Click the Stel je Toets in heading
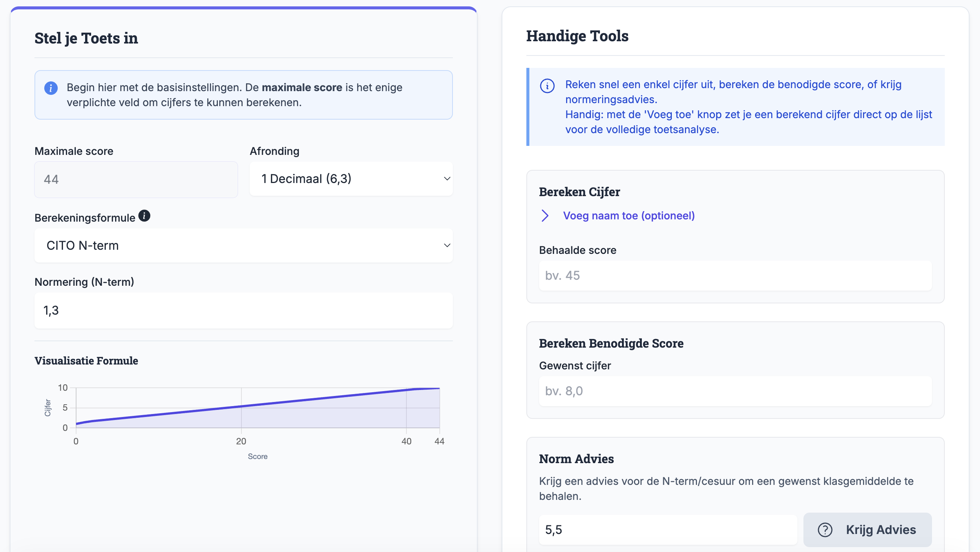 click(86, 38)
